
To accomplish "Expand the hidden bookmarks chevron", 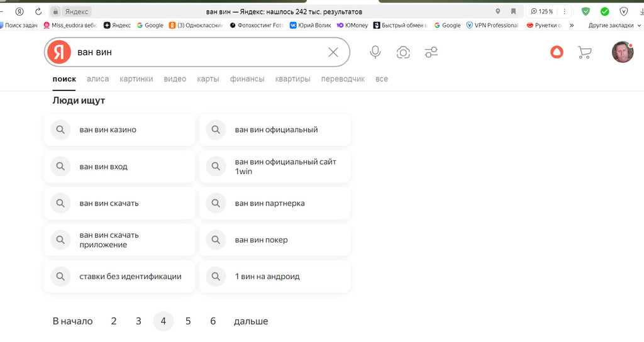I will [x=571, y=25].
